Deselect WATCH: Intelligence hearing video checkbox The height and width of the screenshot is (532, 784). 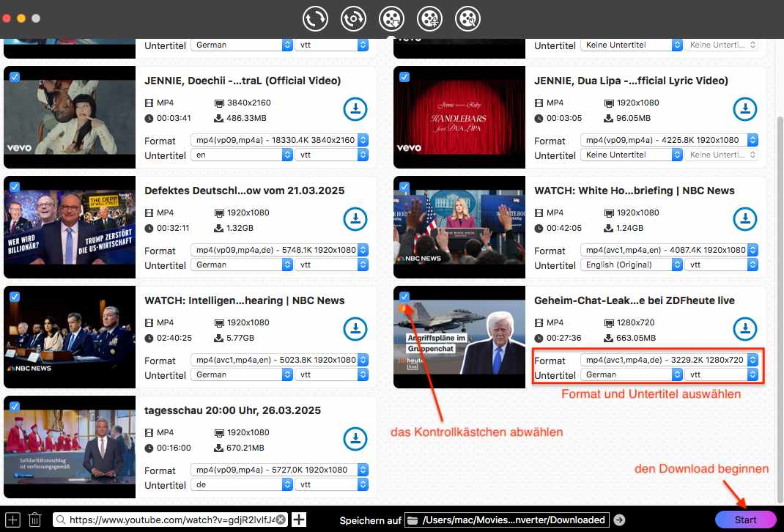click(x=15, y=296)
